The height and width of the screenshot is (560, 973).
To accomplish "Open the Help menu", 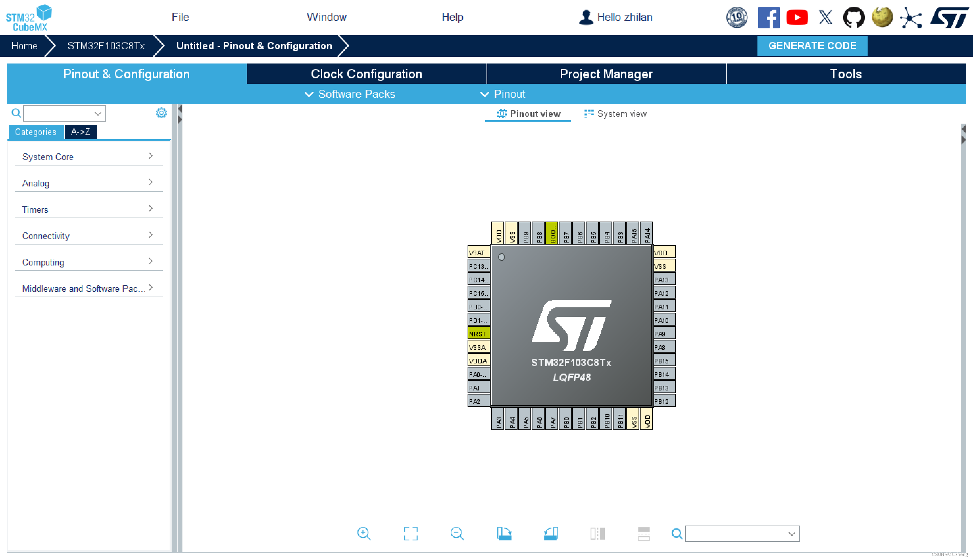I will pos(452,17).
